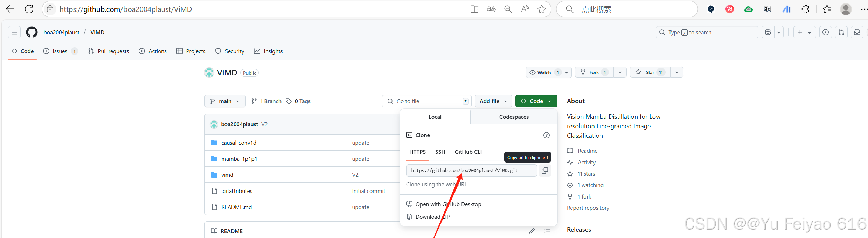This screenshot has width=868, height=238.
Task: Switch to the Codespaces tab
Action: click(x=514, y=117)
